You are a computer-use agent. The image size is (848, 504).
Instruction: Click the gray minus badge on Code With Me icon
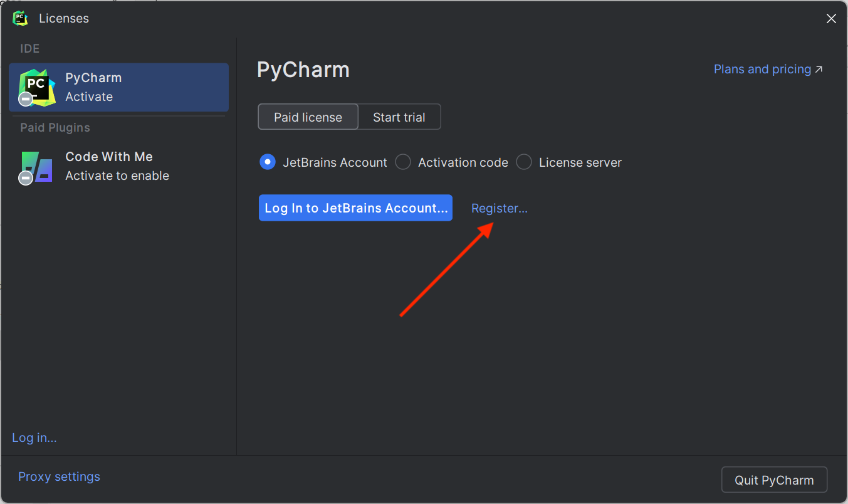25,178
